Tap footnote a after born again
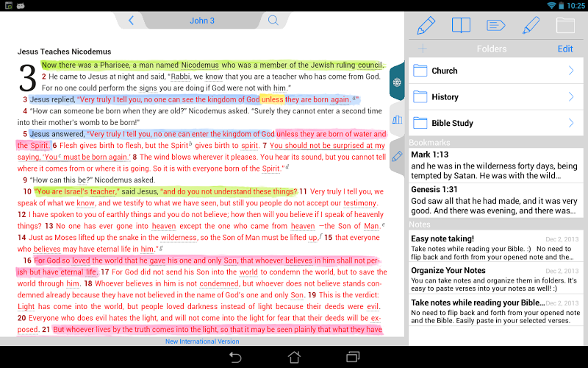Image resolution: width=588 pixels, height=368 pixels. coord(354,98)
